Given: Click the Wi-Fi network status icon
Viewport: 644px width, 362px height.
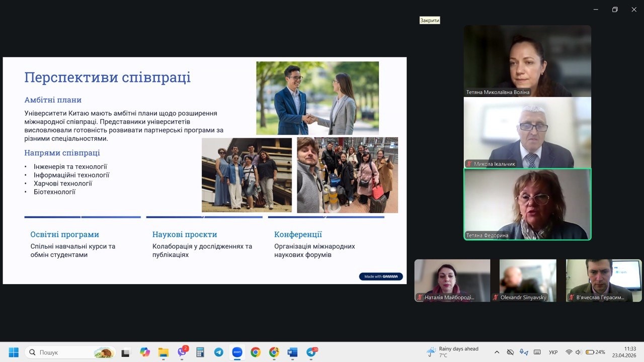Looking at the screenshot, I should (569, 352).
